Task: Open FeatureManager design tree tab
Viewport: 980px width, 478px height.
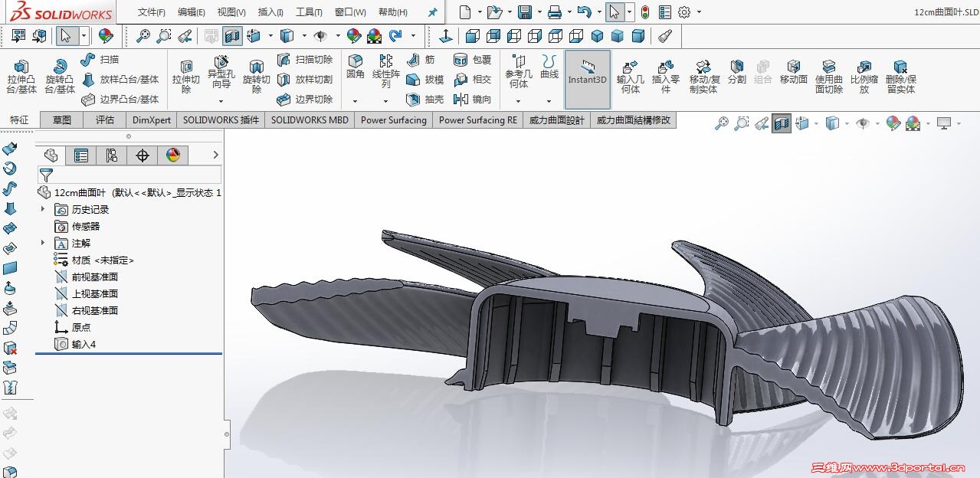Action: 51,156
